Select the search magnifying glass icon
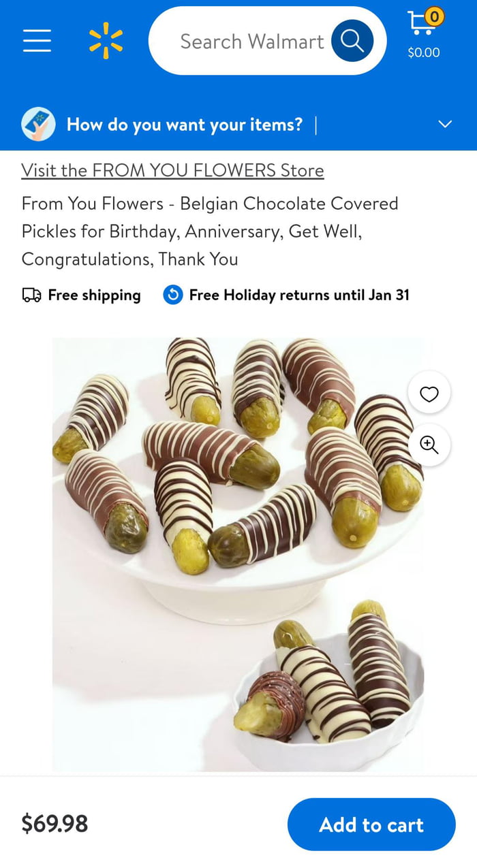 pos(352,41)
